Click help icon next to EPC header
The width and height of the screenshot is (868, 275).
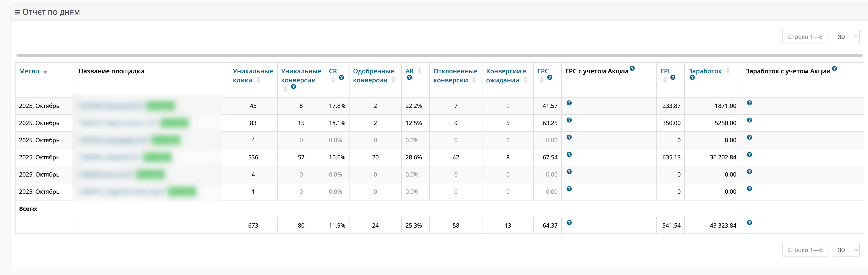(550, 78)
